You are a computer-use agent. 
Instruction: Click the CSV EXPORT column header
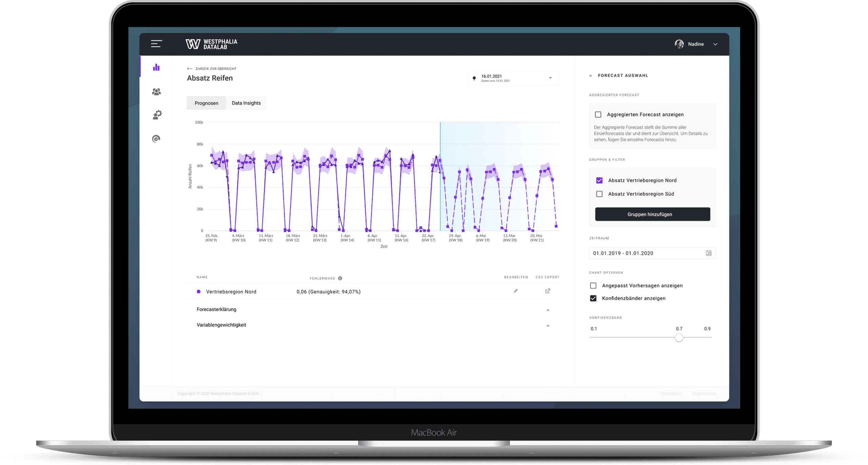coord(548,277)
